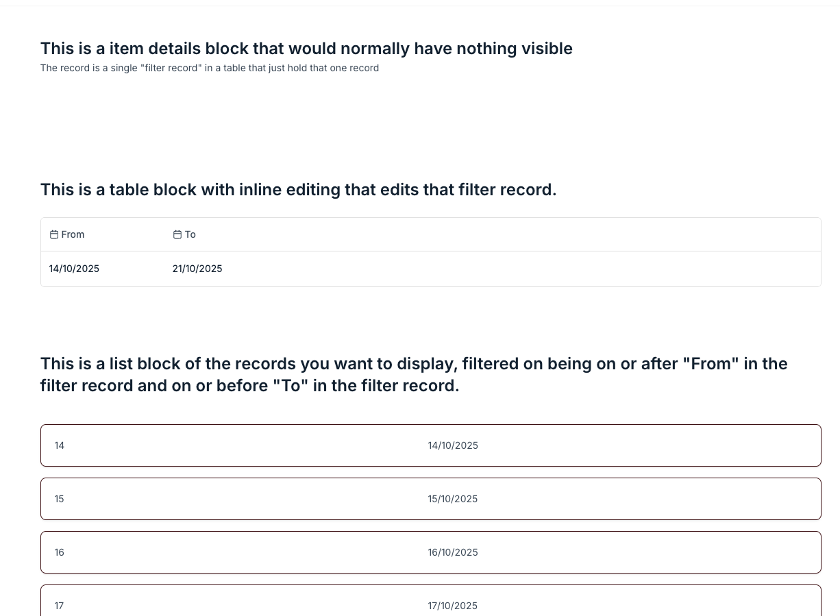Click the 17/10/2025 date in the list

tap(453, 606)
